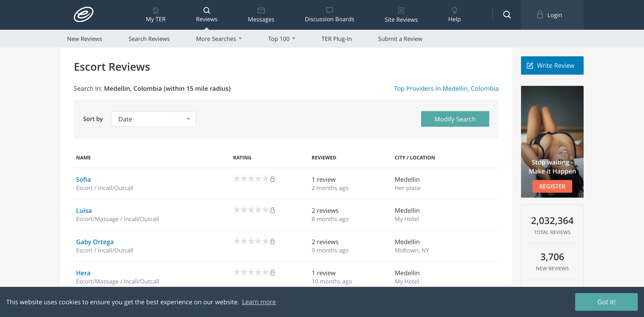Open the Sort by Date dropdown

pyautogui.click(x=153, y=119)
